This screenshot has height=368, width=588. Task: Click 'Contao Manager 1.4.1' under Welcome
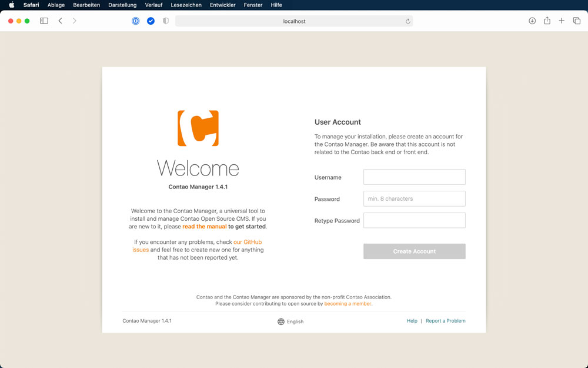(x=198, y=187)
